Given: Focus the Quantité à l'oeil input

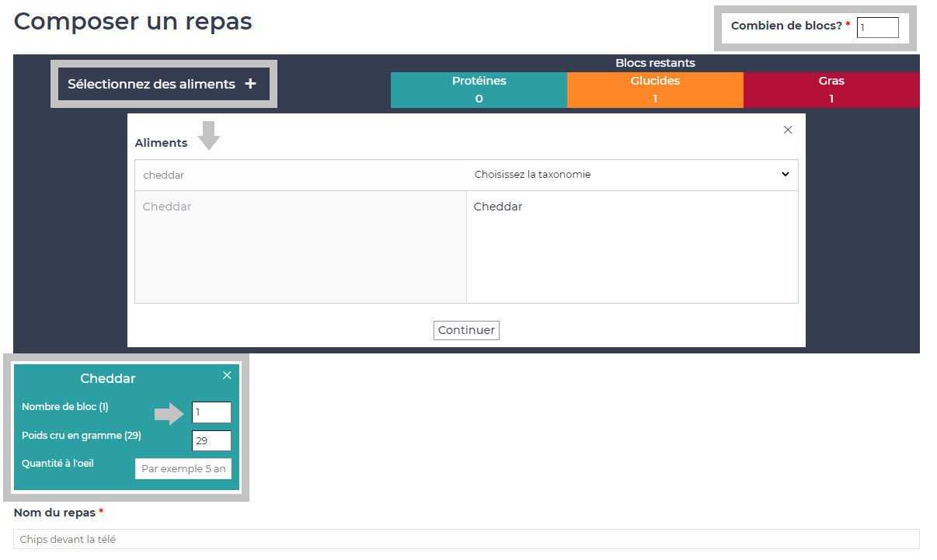Looking at the screenshot, I should pos(183,469).
